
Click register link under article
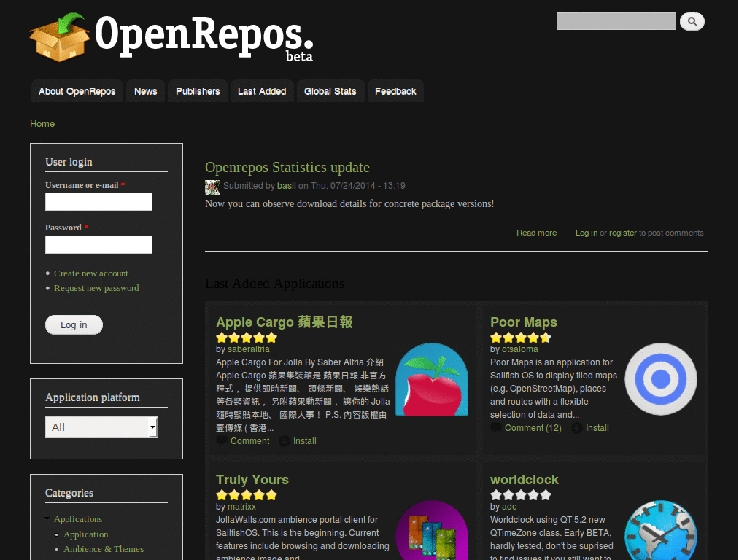coord(623,233)
